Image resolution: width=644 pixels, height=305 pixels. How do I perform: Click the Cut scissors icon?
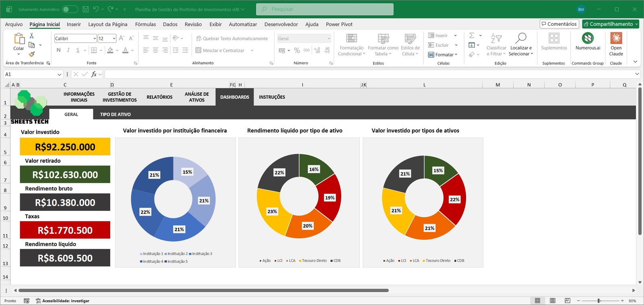click(x=32, y=36)
